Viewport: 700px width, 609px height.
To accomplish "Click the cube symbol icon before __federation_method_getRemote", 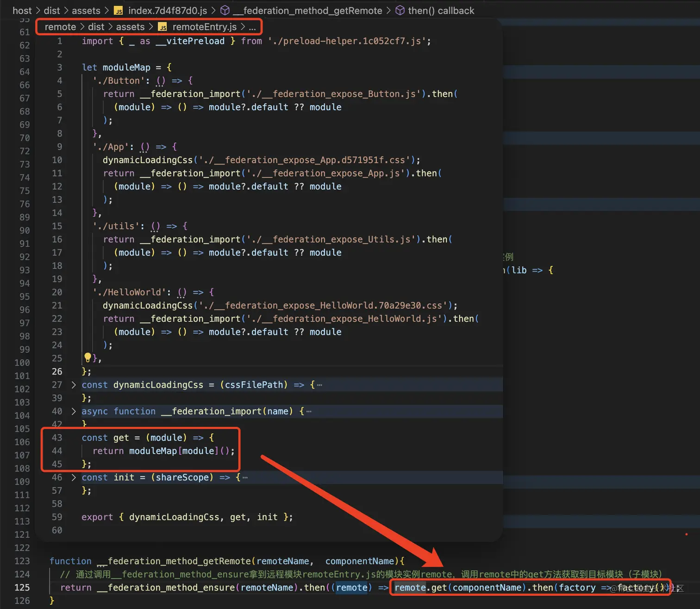I will tap(225, 10).
